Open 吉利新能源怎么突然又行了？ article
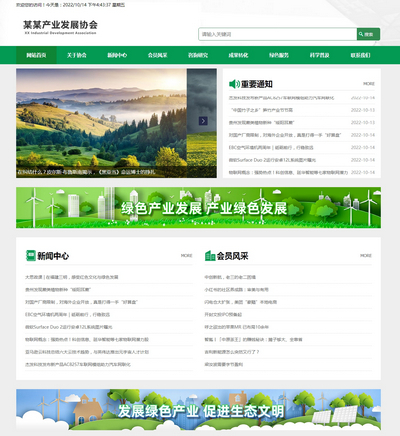 point(232,352)
